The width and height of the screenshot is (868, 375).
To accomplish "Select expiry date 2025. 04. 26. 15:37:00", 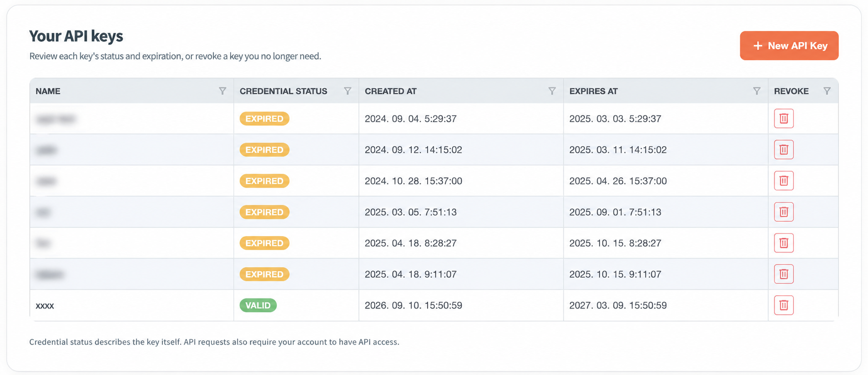I will (x=618, y=181).
